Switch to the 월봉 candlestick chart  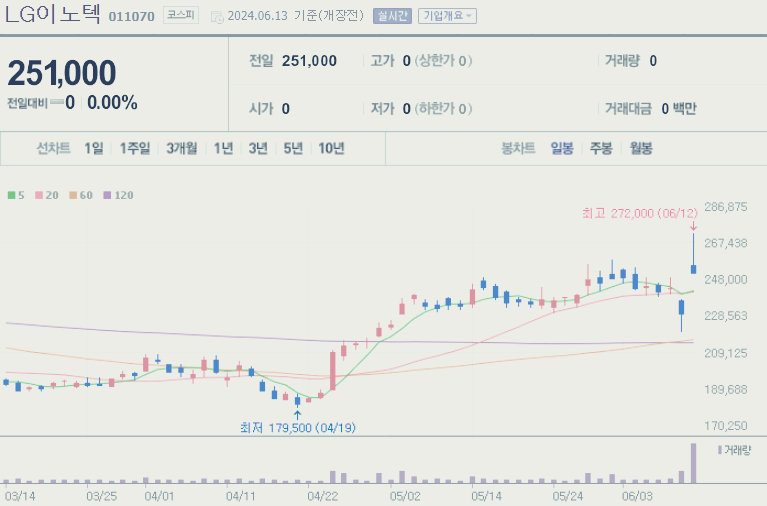point(641,148)
